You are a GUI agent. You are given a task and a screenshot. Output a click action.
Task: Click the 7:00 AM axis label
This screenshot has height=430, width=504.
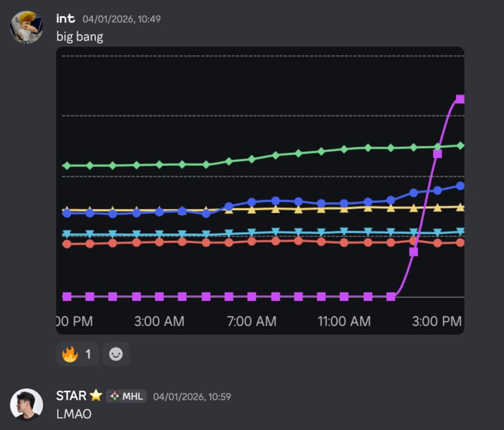pos(251,321)
